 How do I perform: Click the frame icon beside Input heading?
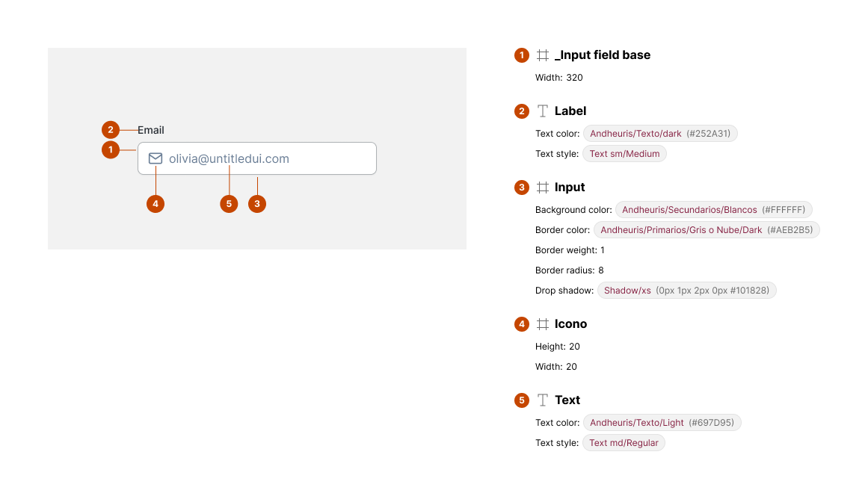click(543, 187)
